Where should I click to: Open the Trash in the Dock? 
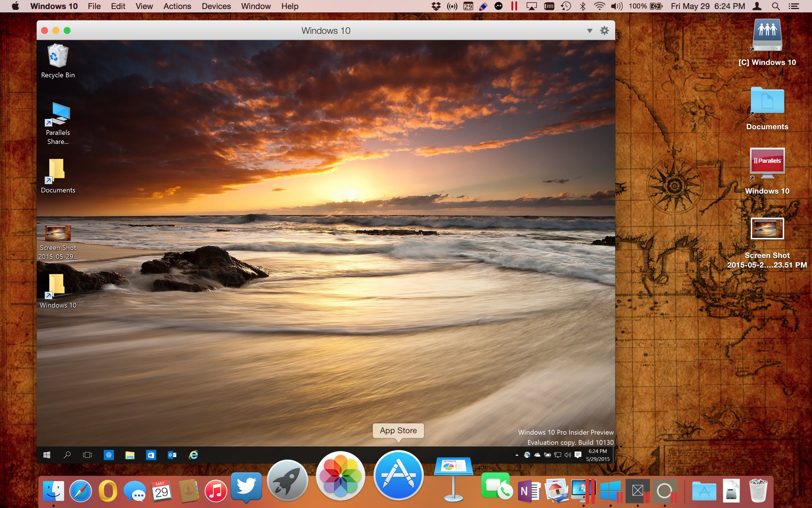758,491
